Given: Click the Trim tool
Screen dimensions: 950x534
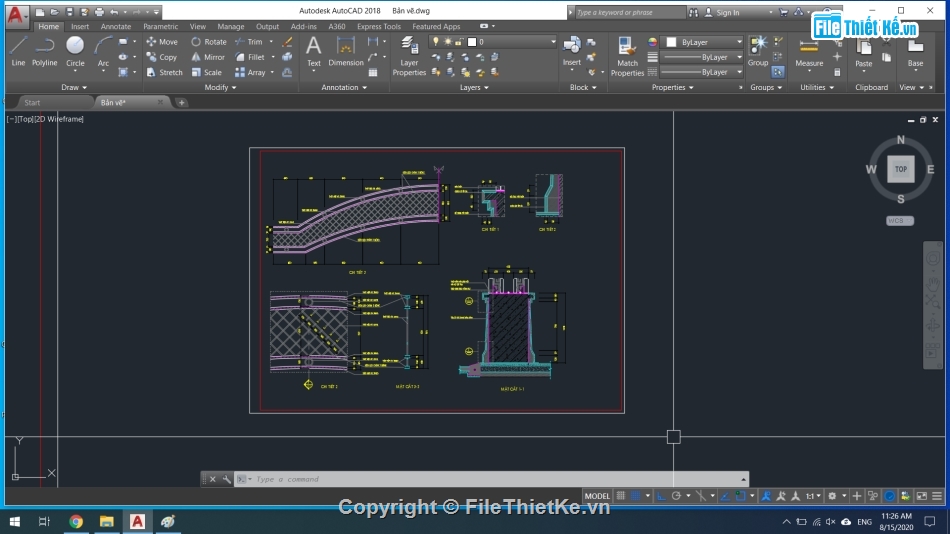Looking at the screenshot, I should [249, 42].
